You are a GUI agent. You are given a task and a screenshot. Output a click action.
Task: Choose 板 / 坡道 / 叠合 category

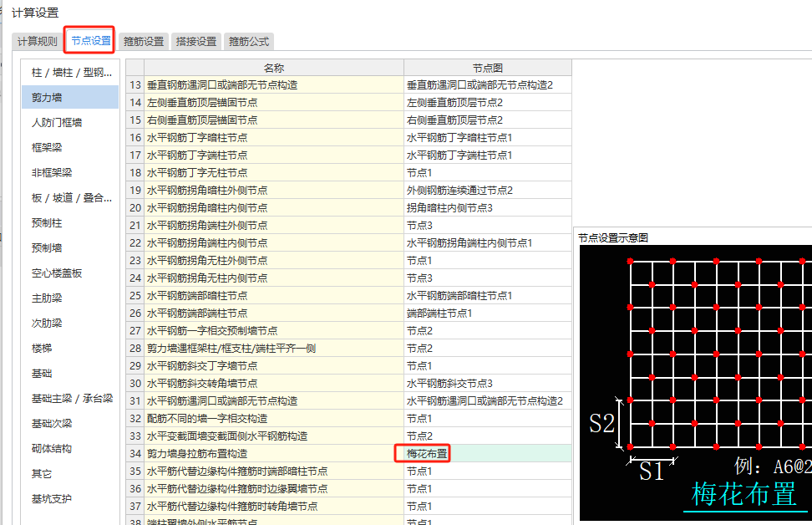70,198
